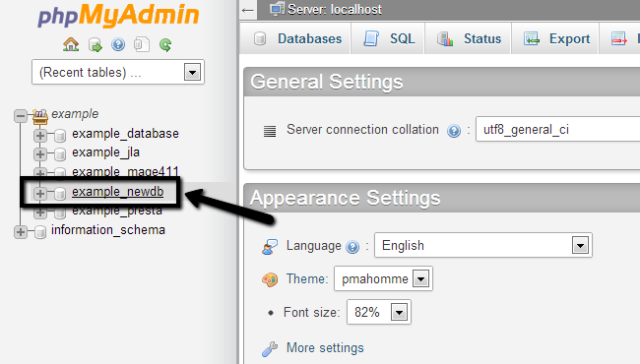Image resolution: width=640 pixels, height=364 pixels.
Task: Switch to the Databases tab
Action: pyautogui.click(x=295, y=38)
